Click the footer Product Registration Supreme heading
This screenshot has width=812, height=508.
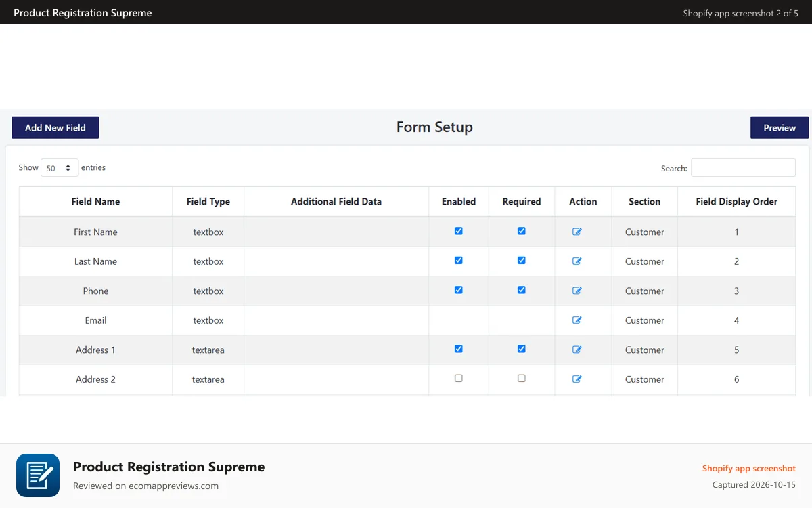(x=169, y=467)
